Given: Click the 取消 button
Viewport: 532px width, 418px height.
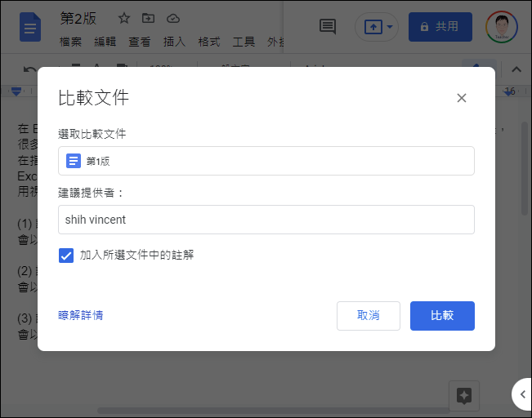Looking at the screenshot, I should [368, 316].
